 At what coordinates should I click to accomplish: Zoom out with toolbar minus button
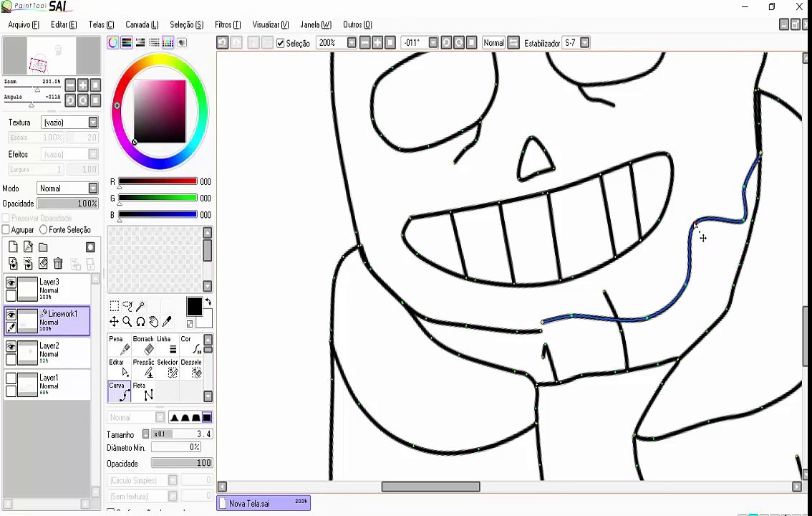365,43
